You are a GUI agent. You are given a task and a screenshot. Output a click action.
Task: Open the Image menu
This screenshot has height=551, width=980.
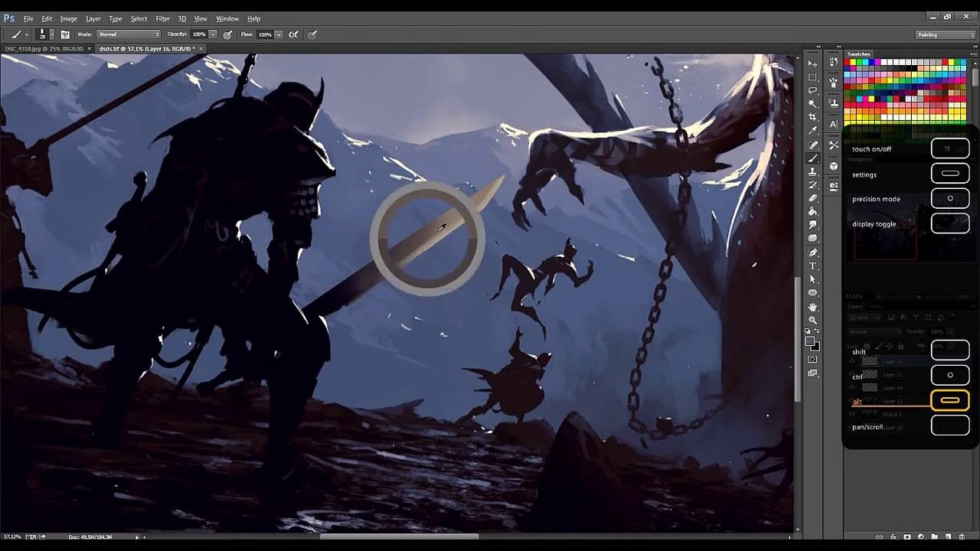point(69,18)
